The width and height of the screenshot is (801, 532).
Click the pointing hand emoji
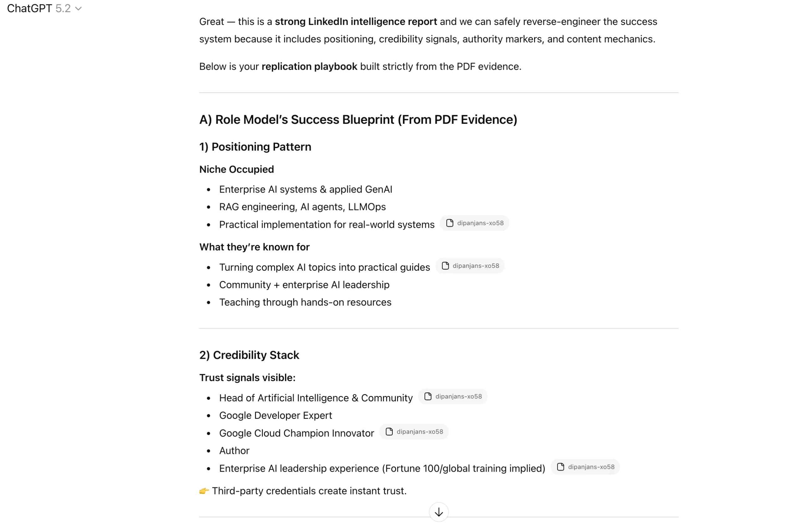pyautogui.click(x=204, y=491)
